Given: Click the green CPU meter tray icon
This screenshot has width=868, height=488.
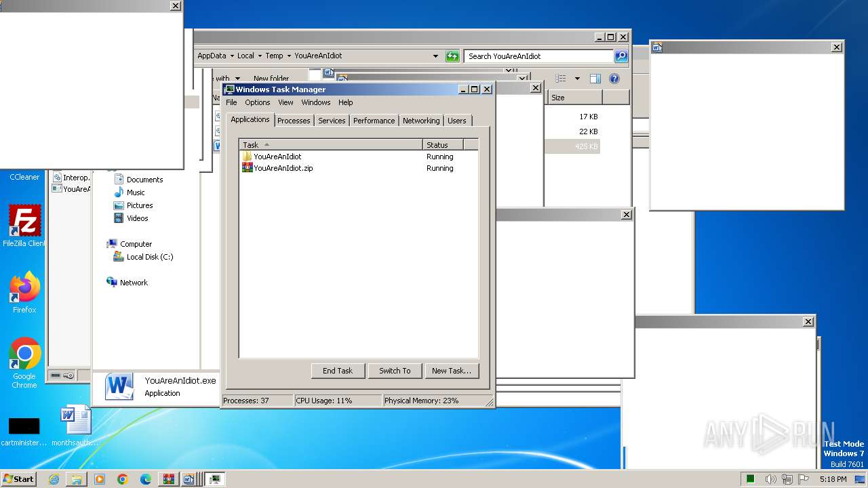Looking at the screenshot, I should [x=751, y=479].
